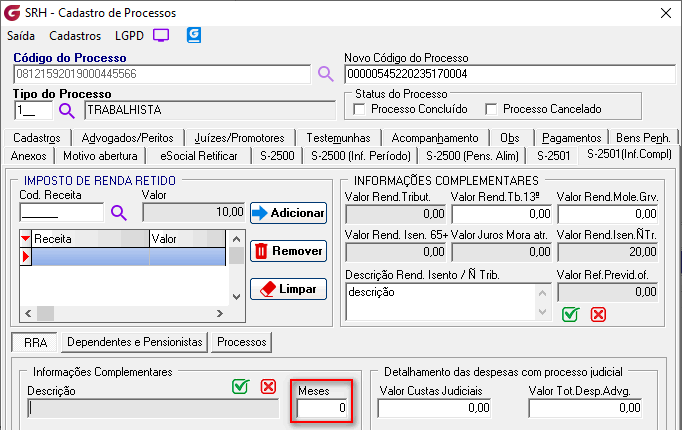Click the blue G icon in menu bar
The height and width of the screenshot is (430, 682).
pos(194,35)
